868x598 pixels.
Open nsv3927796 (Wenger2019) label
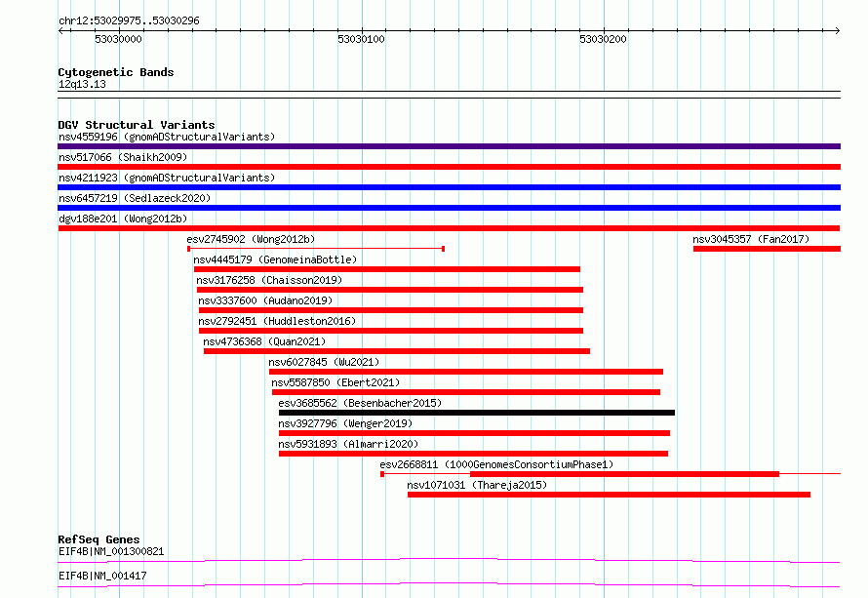345,423
